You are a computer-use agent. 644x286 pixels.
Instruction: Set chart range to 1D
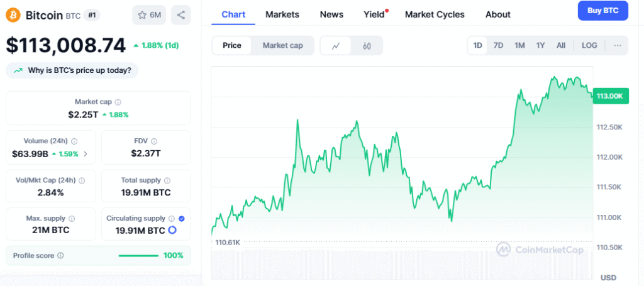click(x=477, y=45)
